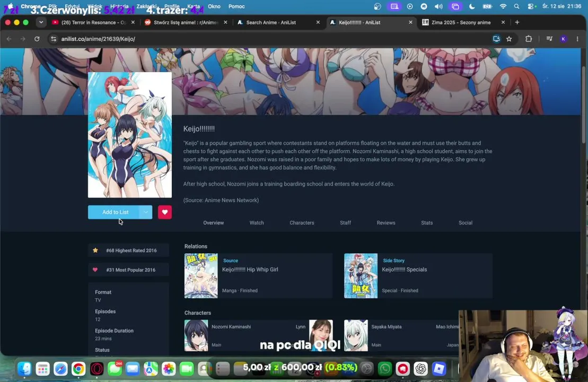The width and height of the screenshot is (588, 382).
Task: Click the browser forward arrow
Action: pos(23,39)
